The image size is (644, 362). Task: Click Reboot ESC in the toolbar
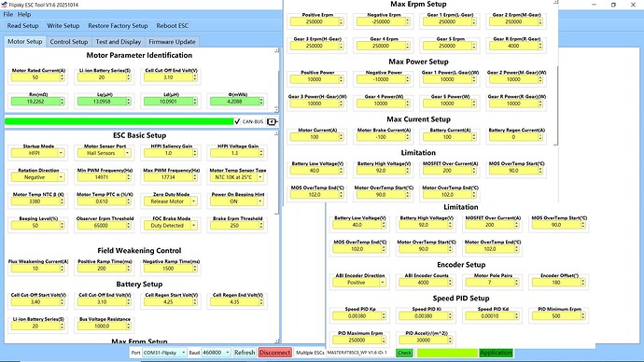click(x=172, y=25)
